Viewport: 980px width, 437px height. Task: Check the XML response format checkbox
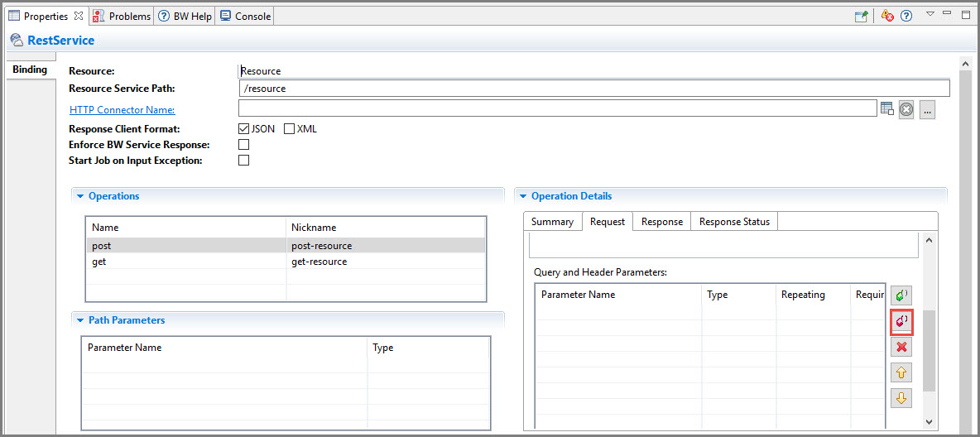[x=290, y=129]
